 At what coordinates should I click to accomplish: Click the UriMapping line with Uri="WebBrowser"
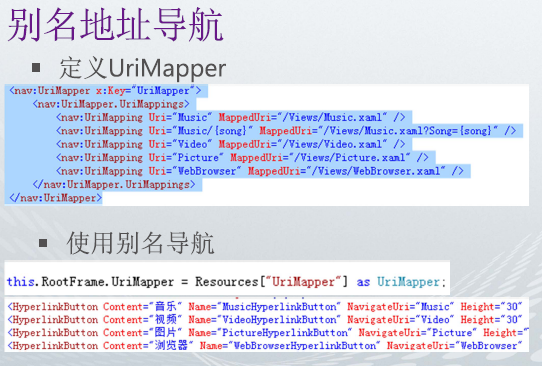pos(260,171)
